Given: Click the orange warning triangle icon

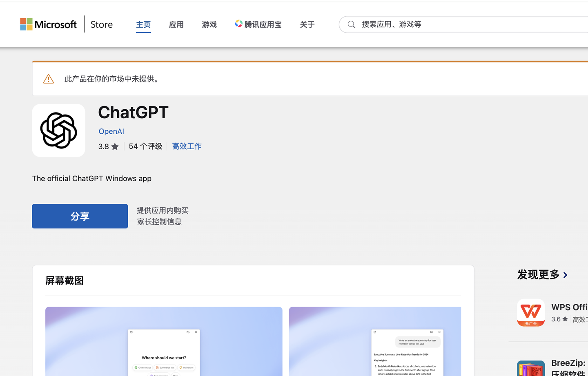Looking at the screenshot, I should coord(48,78).
